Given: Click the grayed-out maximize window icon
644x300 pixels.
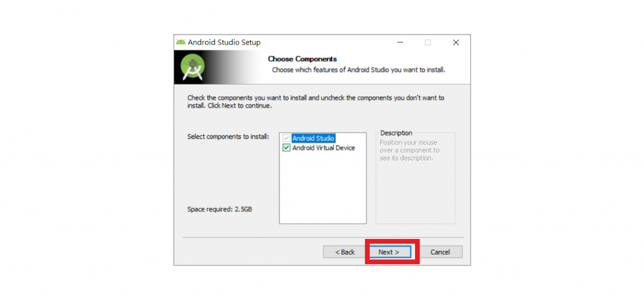Looking at the screenshot, I should [428, 42].
